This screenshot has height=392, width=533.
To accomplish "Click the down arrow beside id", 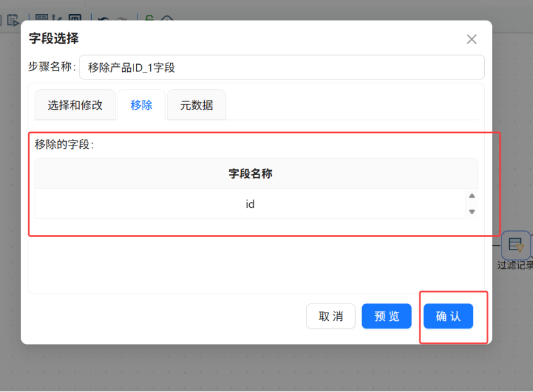I will (x=472, y=212).
